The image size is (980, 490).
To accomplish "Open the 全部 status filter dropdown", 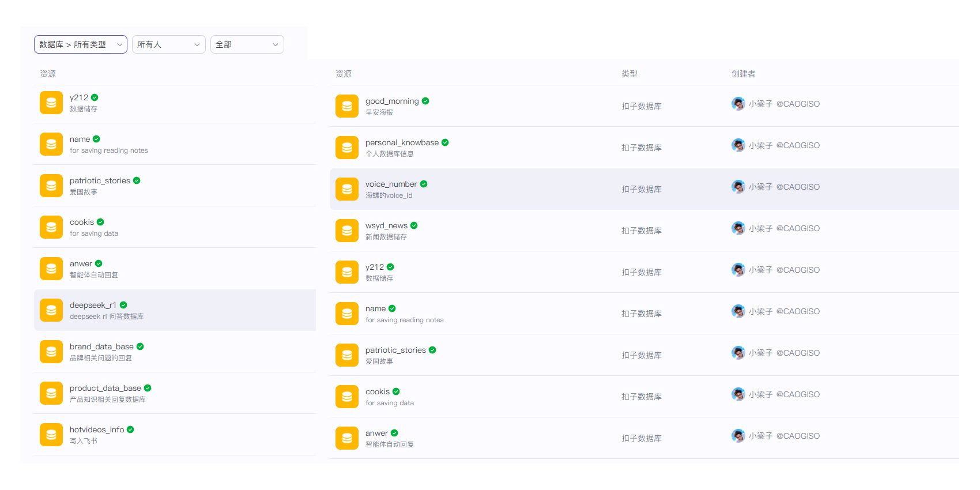I will (x=247, y=44).
